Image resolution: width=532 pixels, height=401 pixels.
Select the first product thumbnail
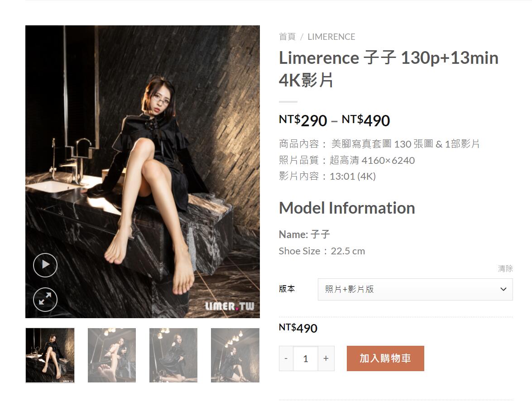point(50,355)
